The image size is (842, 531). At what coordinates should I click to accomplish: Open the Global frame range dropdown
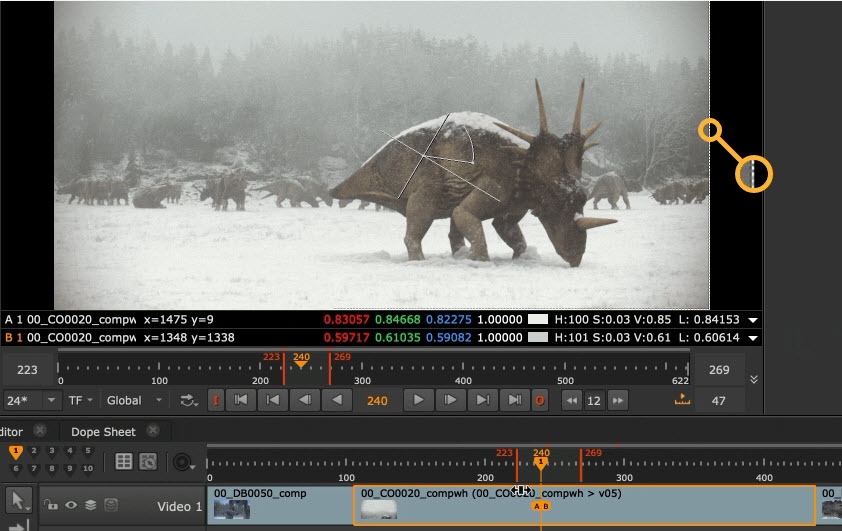[134, 401]
